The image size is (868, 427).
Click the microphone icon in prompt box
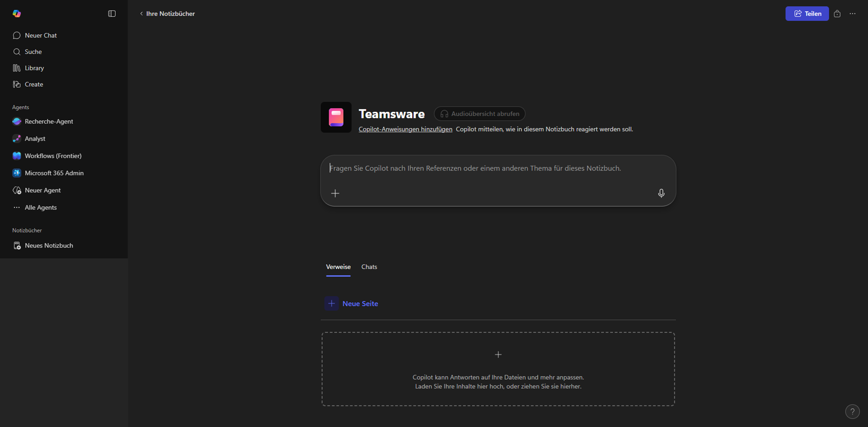tap(661, 193)
